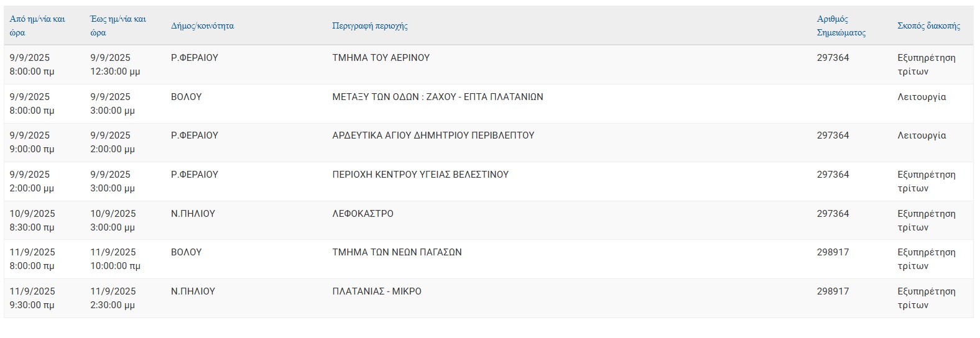Click the "ΤΜΗΜΑ ΤΩΝ ΝΕΩΝ ΠΑΓΑΣΩΝ" description

(397, 252)
